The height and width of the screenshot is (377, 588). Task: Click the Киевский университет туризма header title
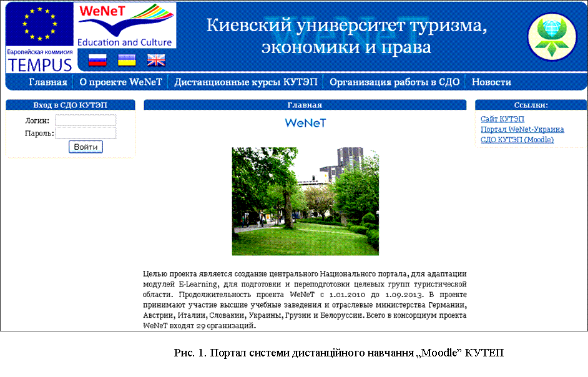tap(346, 36)
